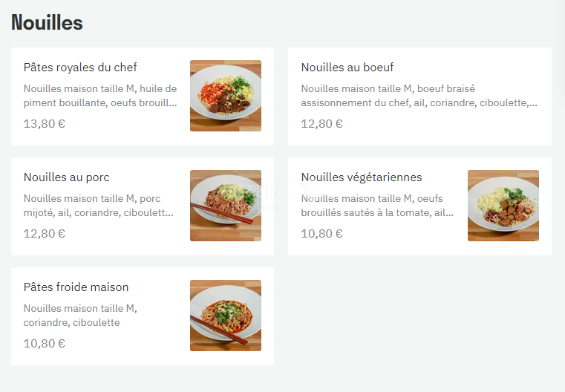Screen dimensions: 565x392
Task: Click the Nouilles végétariennes title
Action: pyautogui.click(x=362, y=177)
